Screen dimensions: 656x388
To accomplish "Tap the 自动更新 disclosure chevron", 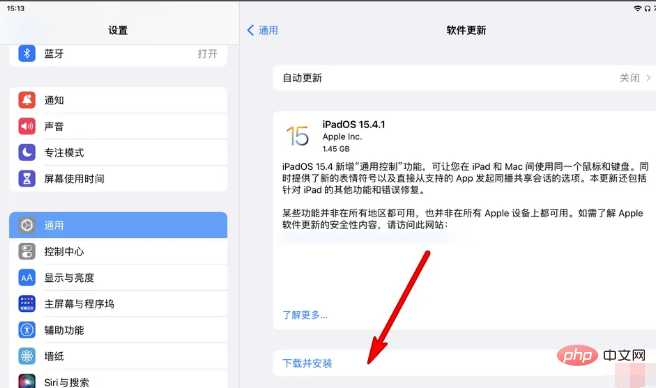I will 648,78.
